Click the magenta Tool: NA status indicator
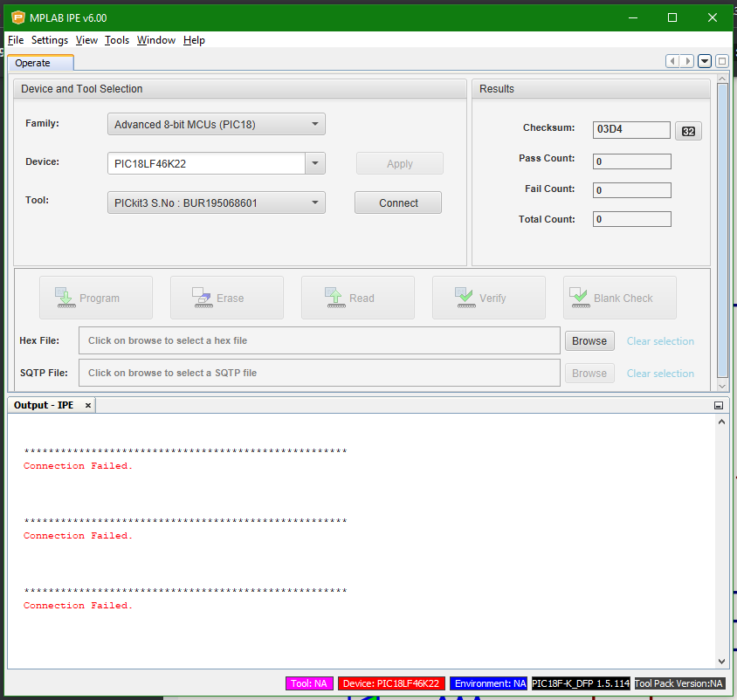Screen dimensions: 737x700 pyautogui.click(x=309, y=683)
